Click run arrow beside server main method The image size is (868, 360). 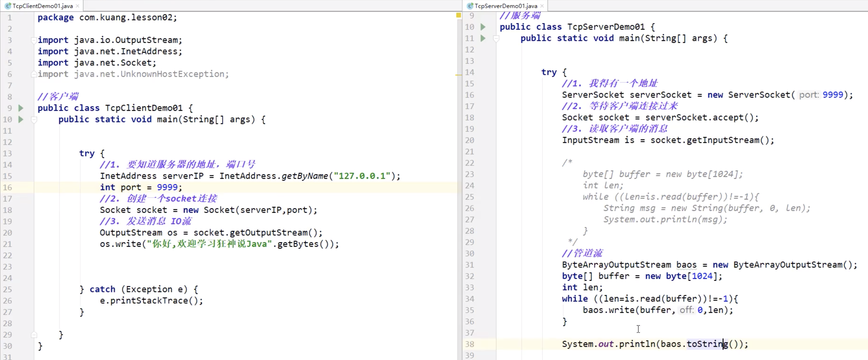coord(483,38)
